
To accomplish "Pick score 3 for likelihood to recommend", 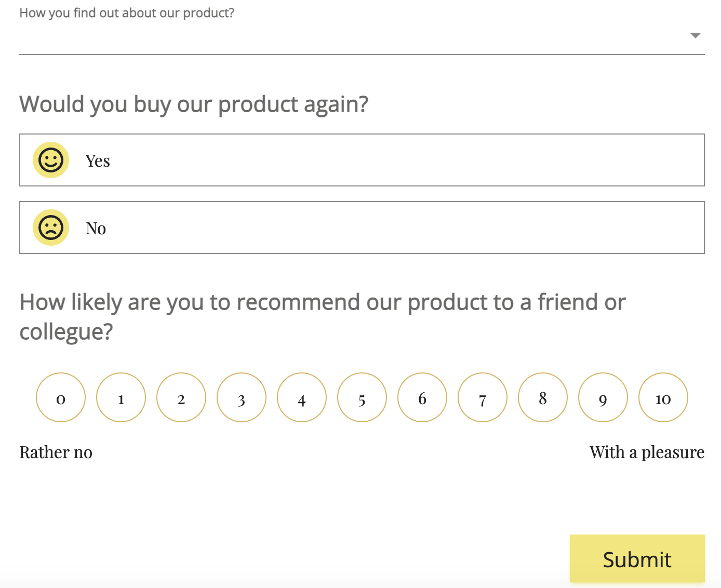I will (242, 397).
